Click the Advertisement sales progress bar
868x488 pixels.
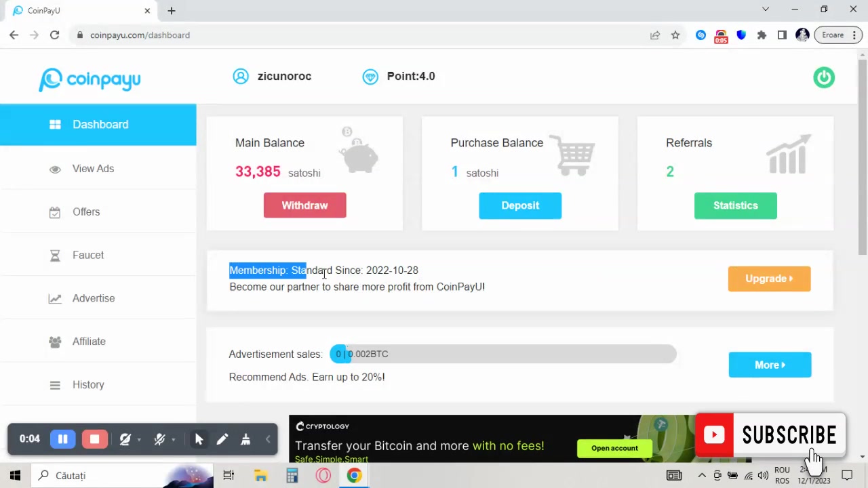pos(502,354)
